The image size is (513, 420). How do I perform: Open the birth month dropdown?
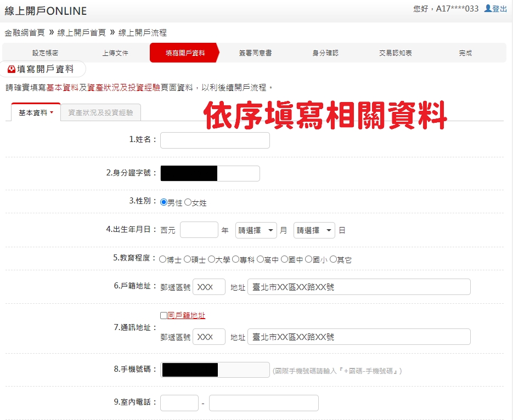tap(256, 230)
